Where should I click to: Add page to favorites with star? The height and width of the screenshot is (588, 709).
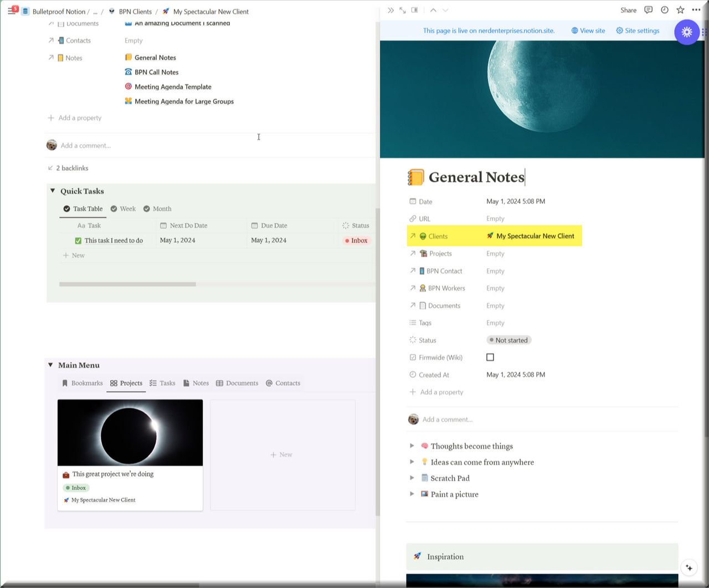(x=680, y=10)
